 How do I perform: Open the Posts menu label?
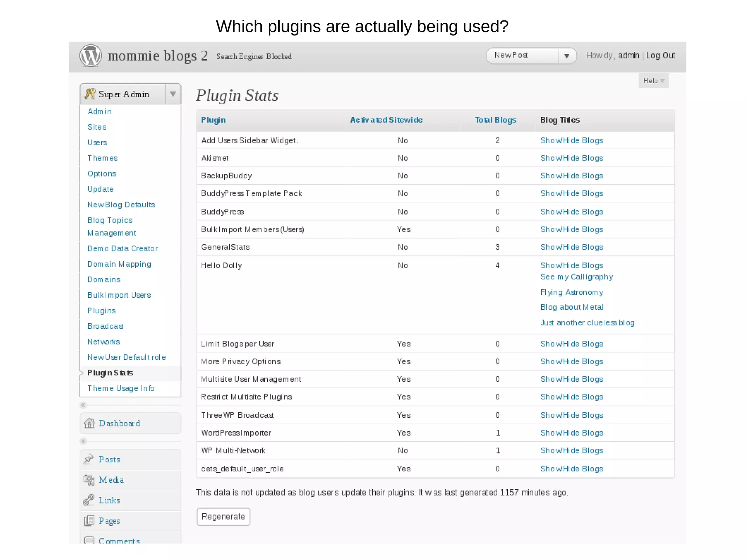[x=109, y=459]
